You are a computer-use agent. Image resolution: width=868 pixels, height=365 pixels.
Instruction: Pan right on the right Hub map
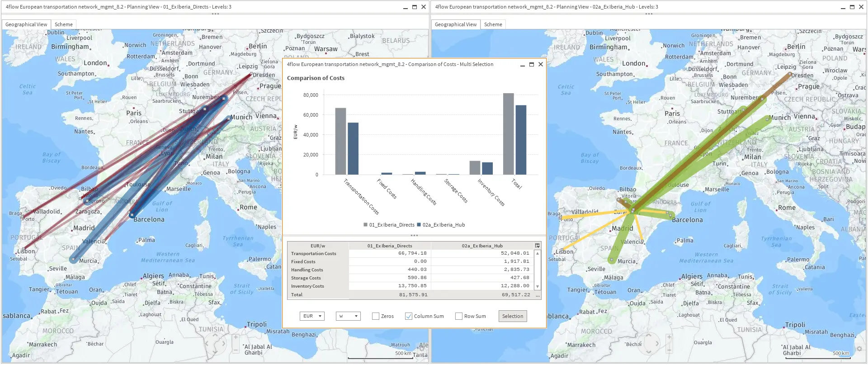657,343
